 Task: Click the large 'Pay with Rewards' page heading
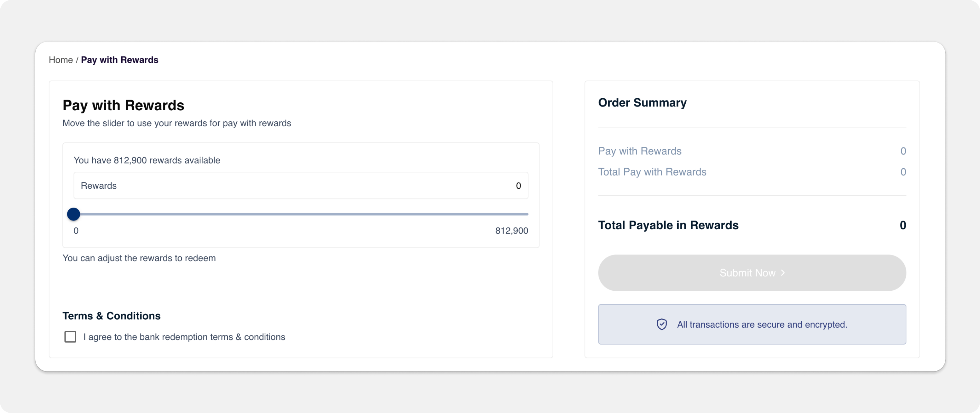tap(123, 105)
